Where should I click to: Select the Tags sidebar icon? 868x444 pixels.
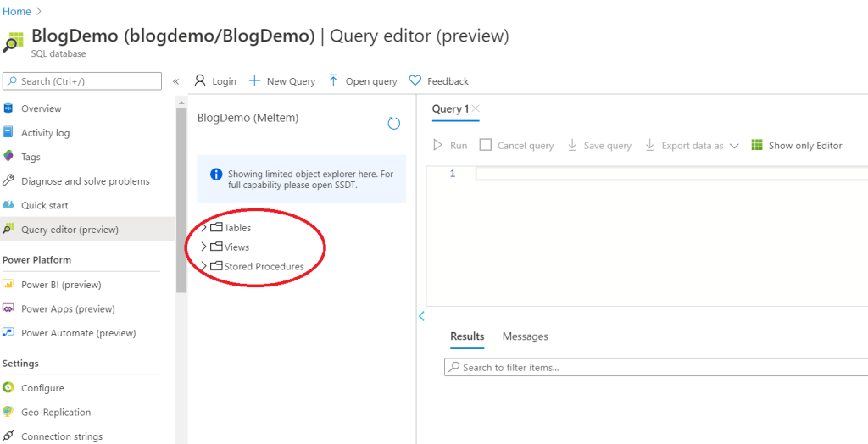click(x=8, y=157)
